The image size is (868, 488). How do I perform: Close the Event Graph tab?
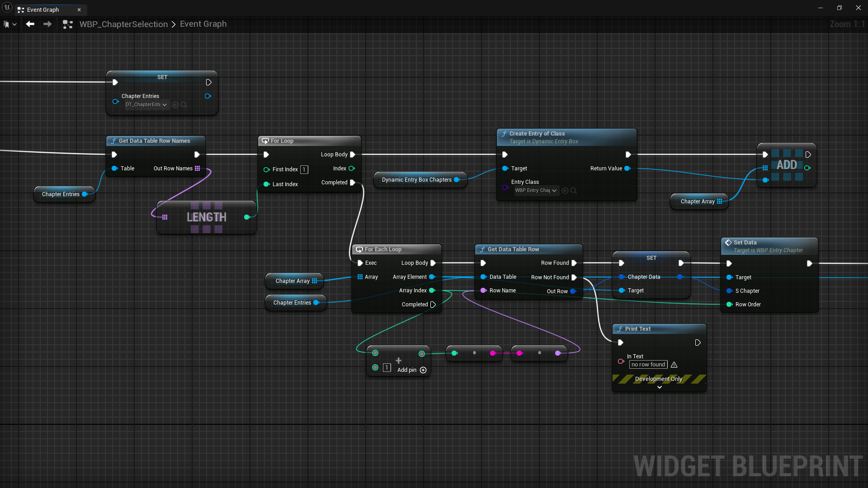pos(79,9)
